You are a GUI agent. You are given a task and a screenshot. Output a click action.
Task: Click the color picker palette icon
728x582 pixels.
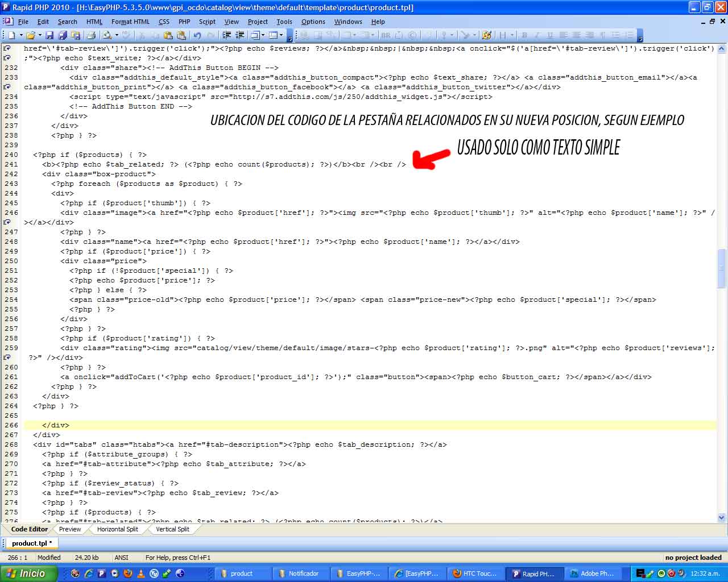coord(486,35)
